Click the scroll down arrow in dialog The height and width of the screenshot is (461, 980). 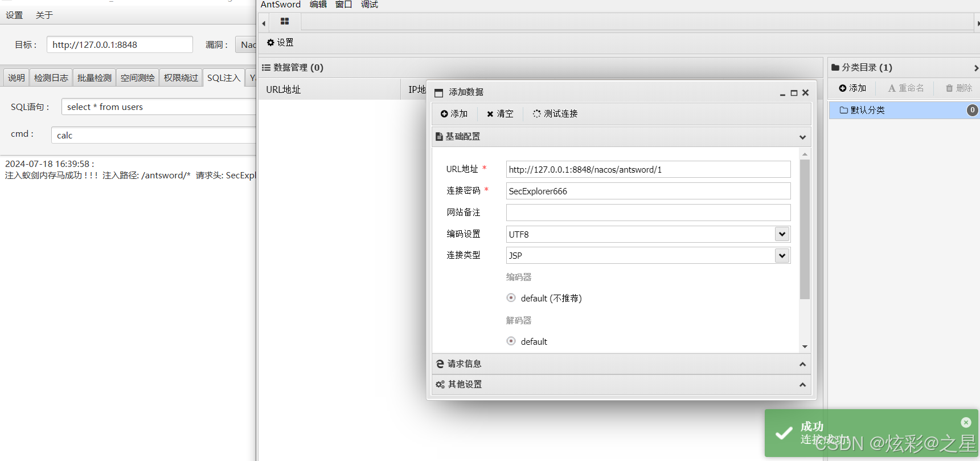[805, 346]
